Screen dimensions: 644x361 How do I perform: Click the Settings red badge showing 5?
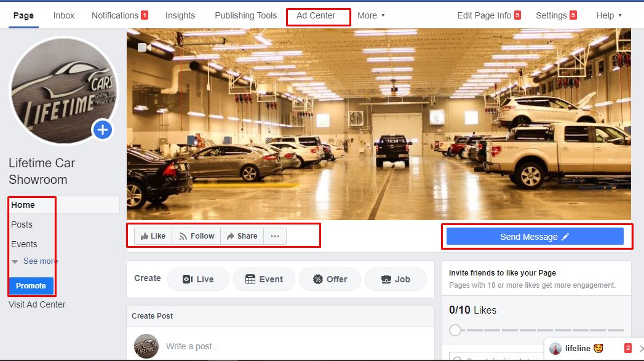573,15
